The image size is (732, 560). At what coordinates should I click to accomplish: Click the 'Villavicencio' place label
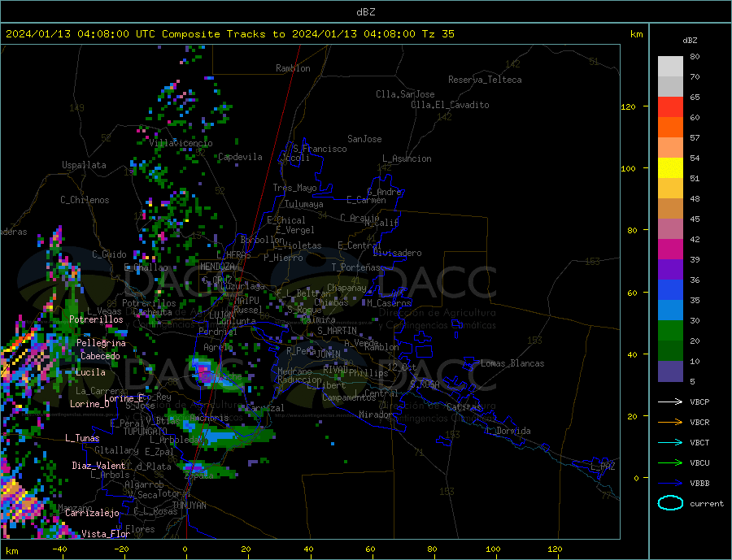pos(181,143)
